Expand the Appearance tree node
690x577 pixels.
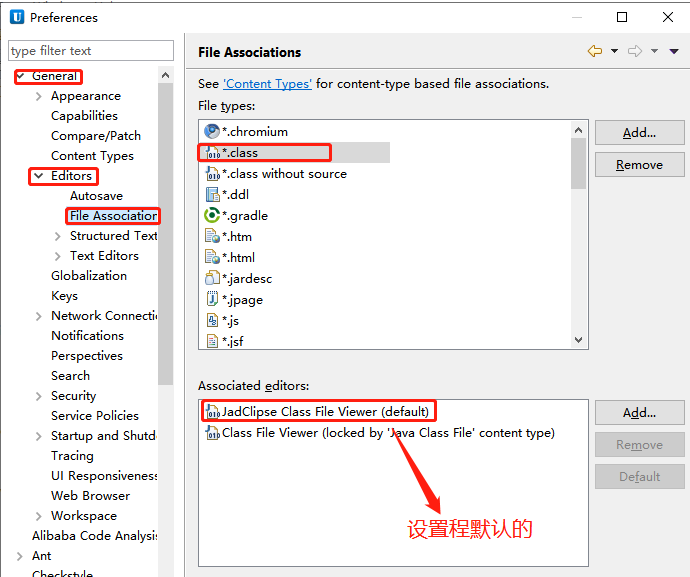click(x=39, y=96)
